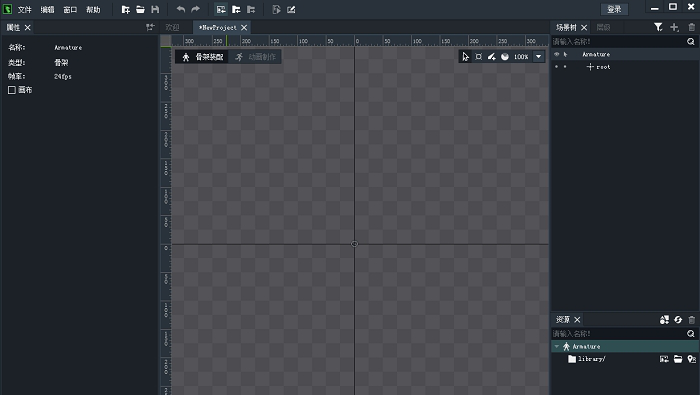The image size is (700, 410).
Task: Click the undo arrow in toolbar
Action: click(x=181, y=9)
